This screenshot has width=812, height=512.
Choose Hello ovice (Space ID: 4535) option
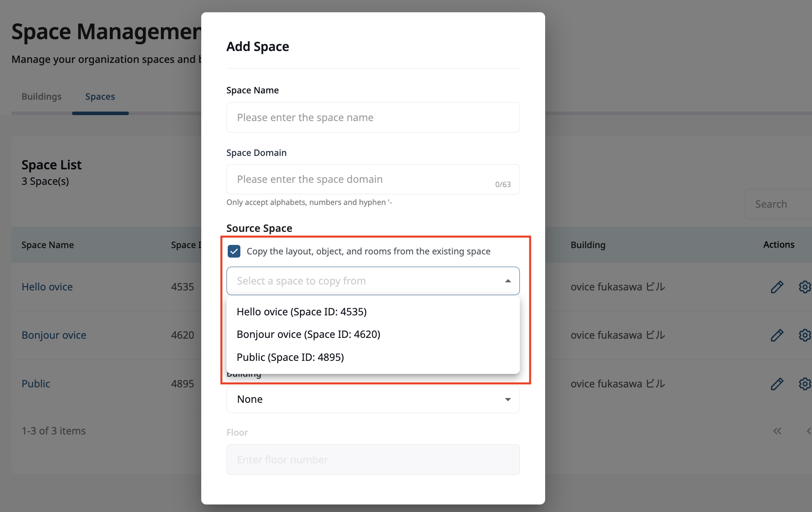(302, 312)
